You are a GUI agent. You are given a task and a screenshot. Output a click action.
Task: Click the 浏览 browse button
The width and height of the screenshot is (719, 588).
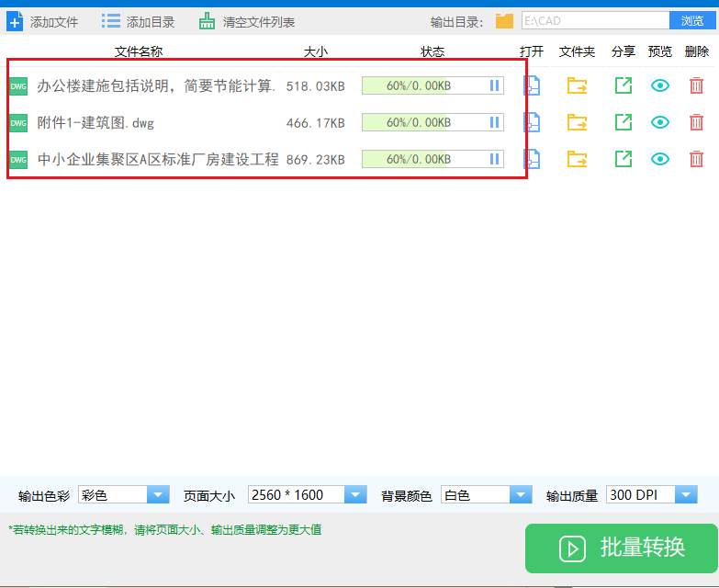(692, 20)
